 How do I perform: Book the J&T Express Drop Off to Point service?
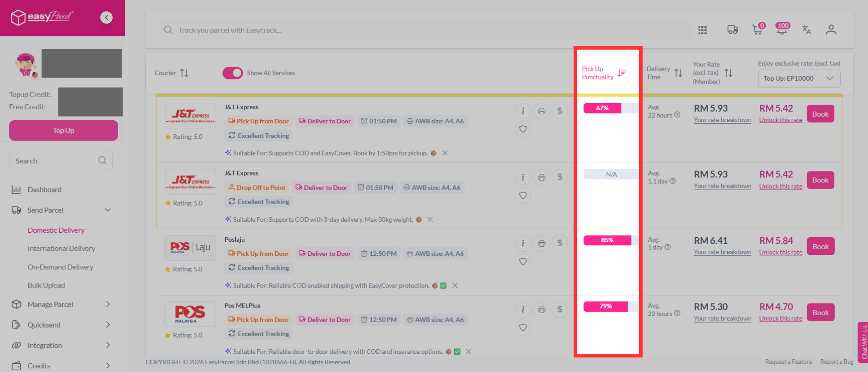click(x=820, y=180)
